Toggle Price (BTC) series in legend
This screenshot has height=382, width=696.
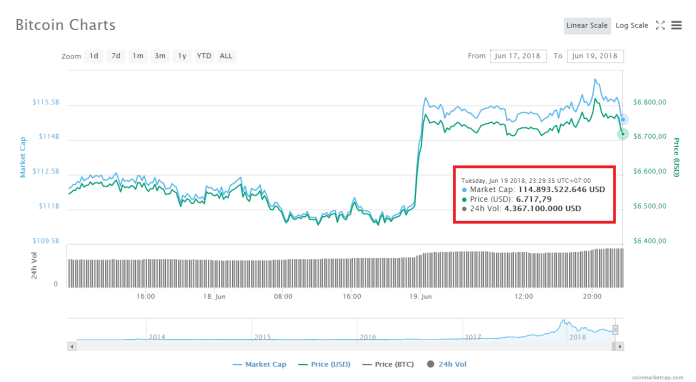[x=388, y=364]
